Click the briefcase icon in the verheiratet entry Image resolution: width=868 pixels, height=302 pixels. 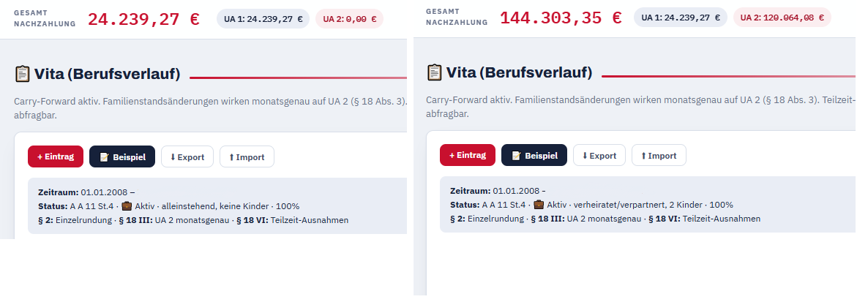[x=539, y=204]
